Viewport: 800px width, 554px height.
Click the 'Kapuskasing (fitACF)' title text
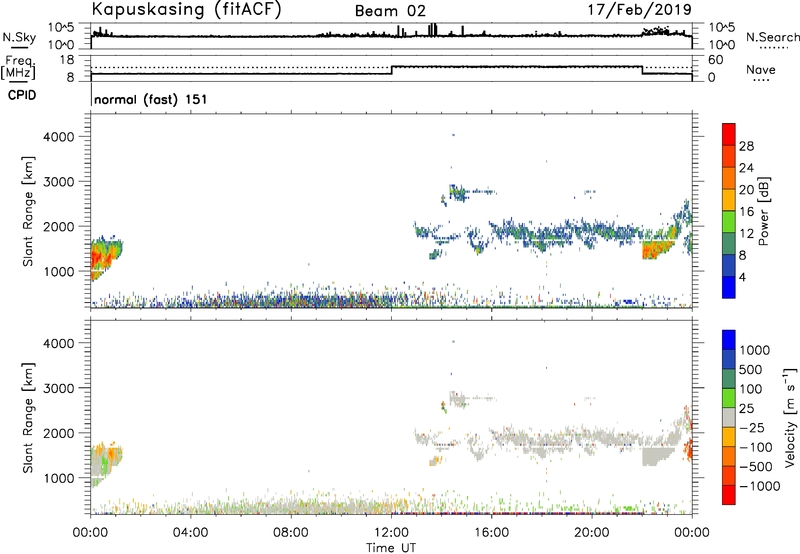click(186, 9)
